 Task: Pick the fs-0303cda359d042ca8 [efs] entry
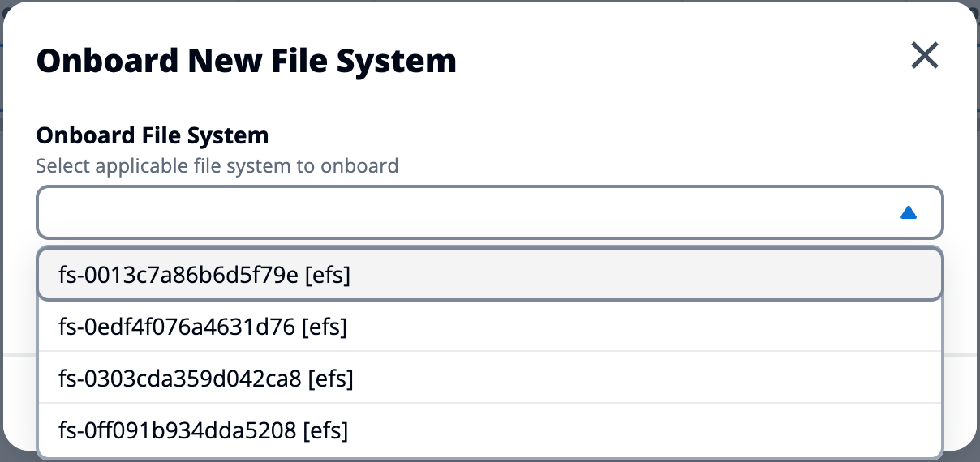[206, 379]
